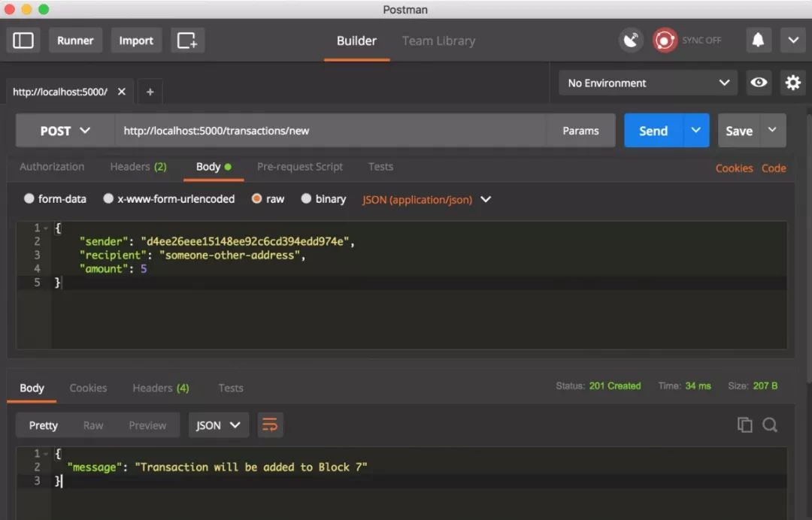Open the response Tests tab
The image size is (812, 520).
(231, 388)
